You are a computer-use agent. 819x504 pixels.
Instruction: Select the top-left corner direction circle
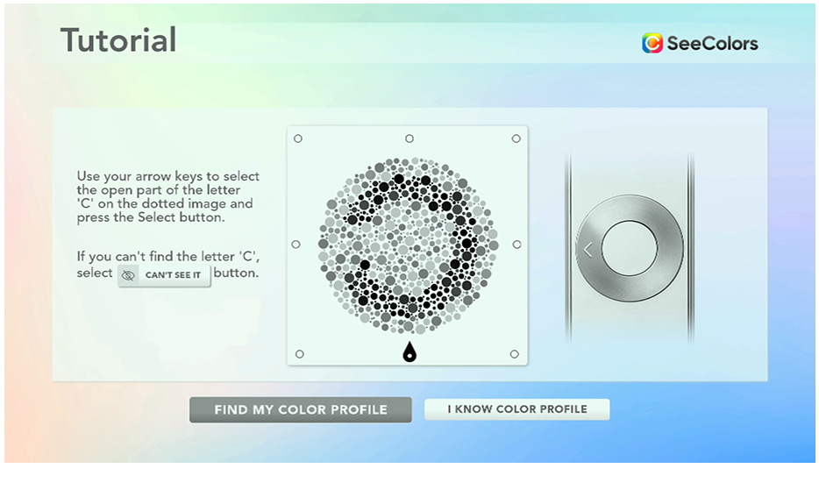298,138
